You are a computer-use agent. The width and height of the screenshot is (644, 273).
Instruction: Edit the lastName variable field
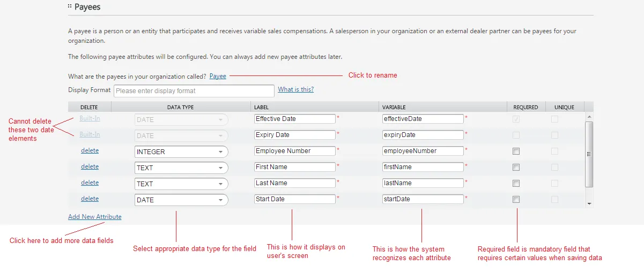[x=423, y=183]
